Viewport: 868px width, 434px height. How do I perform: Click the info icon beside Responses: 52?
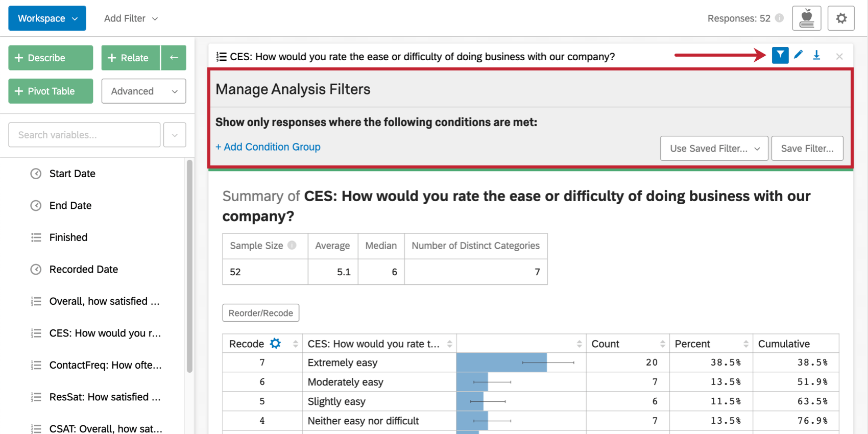point(779,18)
